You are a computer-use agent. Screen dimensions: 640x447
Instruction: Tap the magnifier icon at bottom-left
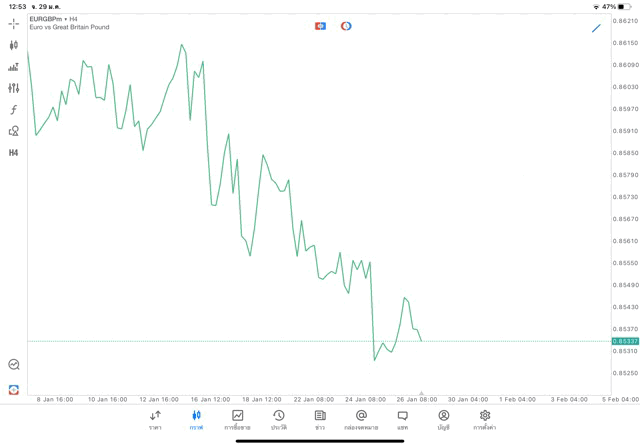pyautogui.click(x=14, y=365)
